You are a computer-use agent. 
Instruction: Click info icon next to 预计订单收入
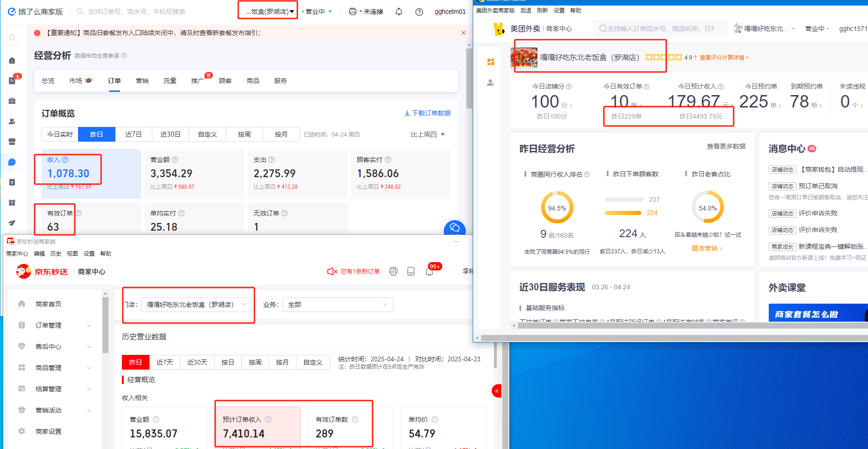[x=268, y=419]
